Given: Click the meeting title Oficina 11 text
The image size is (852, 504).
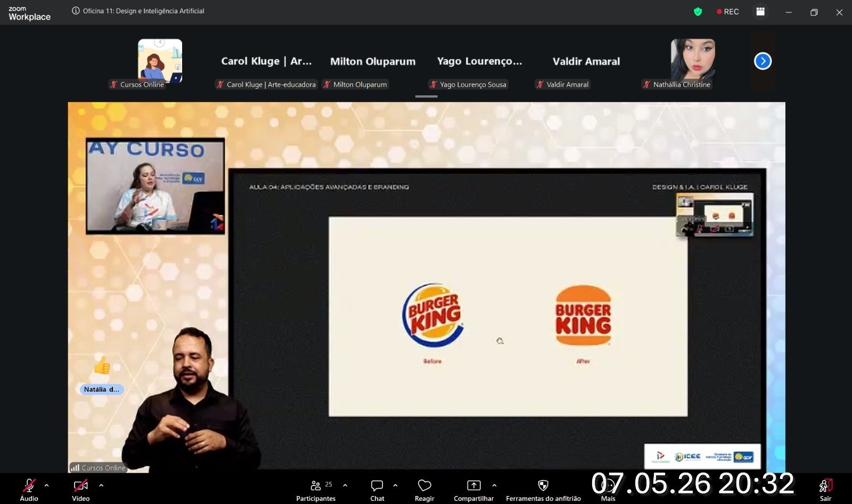Looking at the screenshot, I should click(143, 11).
